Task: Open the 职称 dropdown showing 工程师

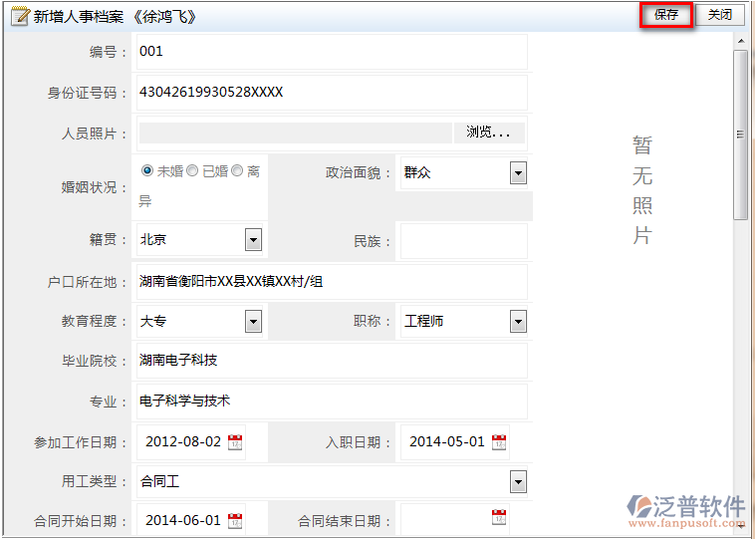Action: click(x=518, y=322)
